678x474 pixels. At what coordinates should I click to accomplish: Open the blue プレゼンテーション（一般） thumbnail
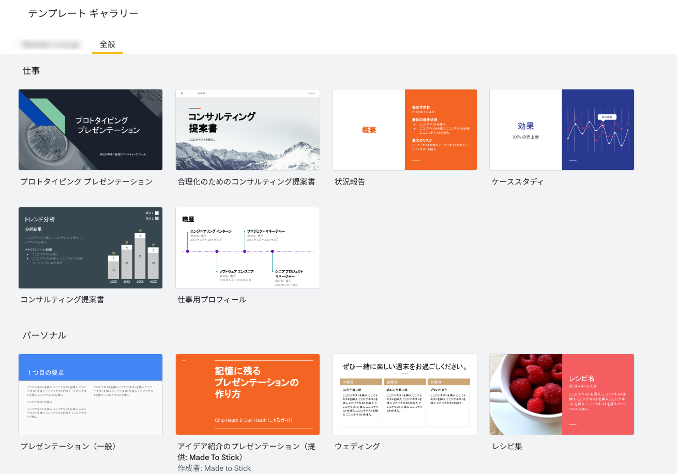pos(90,394)
